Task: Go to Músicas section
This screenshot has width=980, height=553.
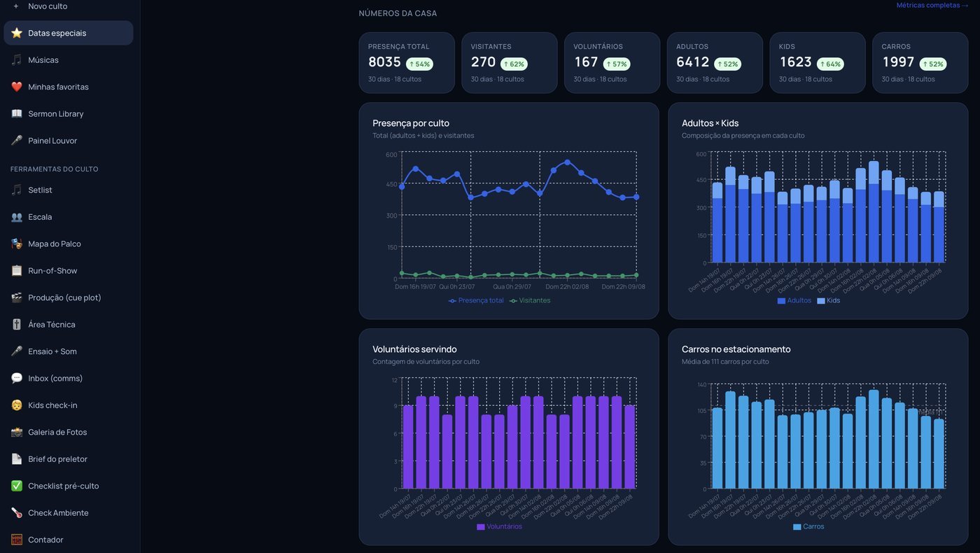Action: coord(69,60)
